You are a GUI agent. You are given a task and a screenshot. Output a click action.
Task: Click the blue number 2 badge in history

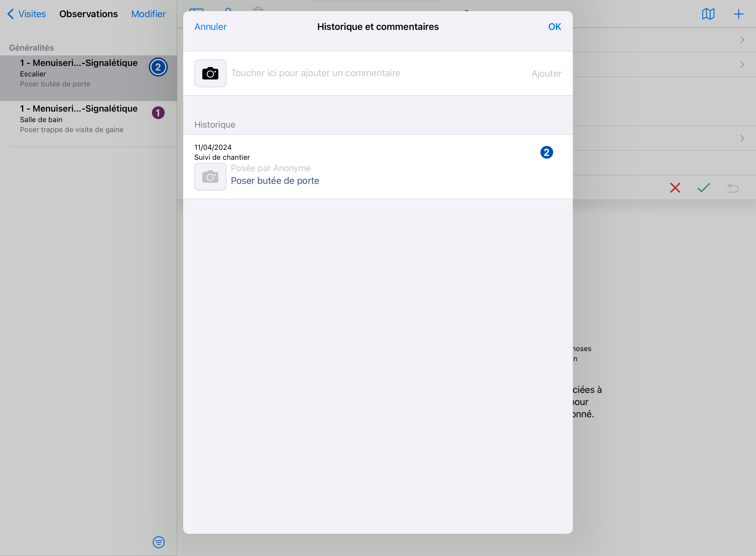point(547,153)
